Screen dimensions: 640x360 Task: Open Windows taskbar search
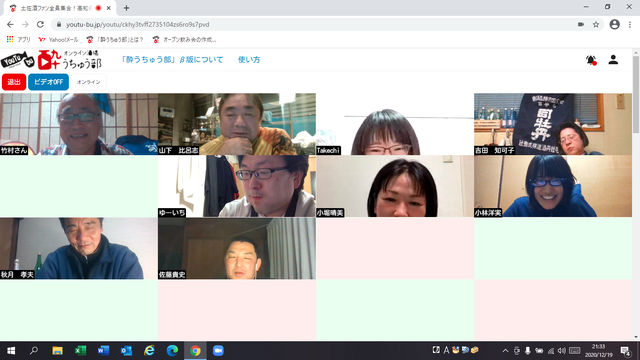tap(34, 351)
